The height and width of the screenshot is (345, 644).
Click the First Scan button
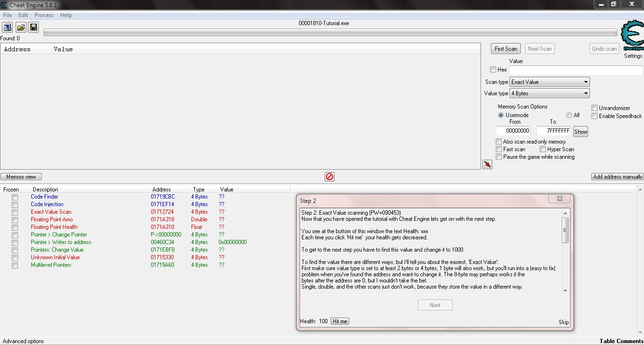click(x=506, y=49)
